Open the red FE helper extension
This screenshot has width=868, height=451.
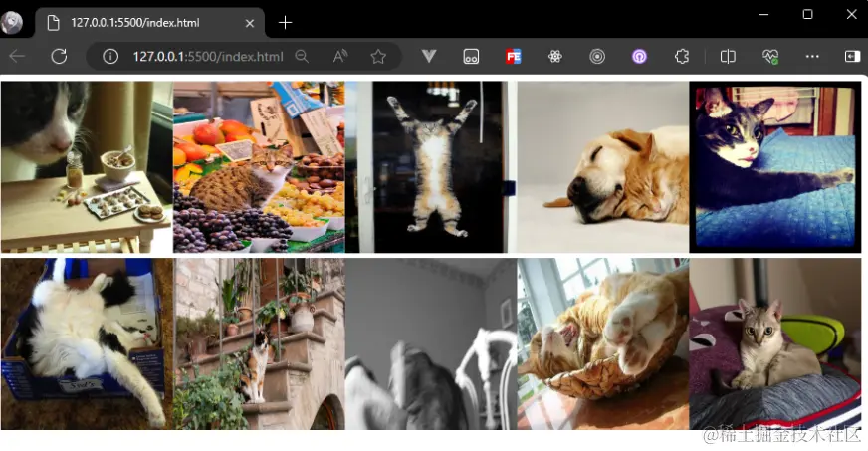pyautogui.click(x=514, y=56)
